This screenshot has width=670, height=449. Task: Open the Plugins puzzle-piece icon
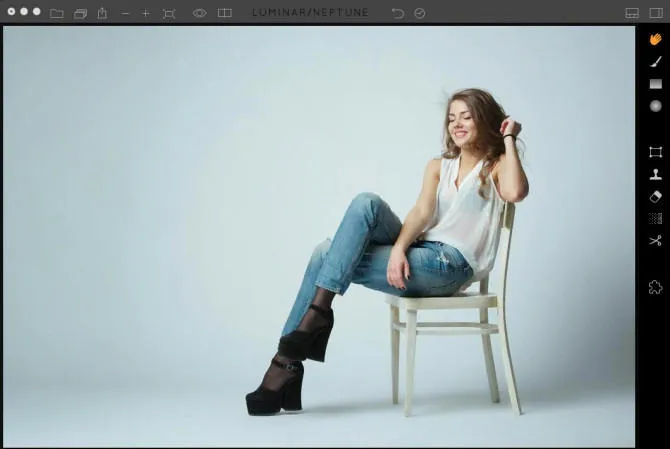point(655,287)
